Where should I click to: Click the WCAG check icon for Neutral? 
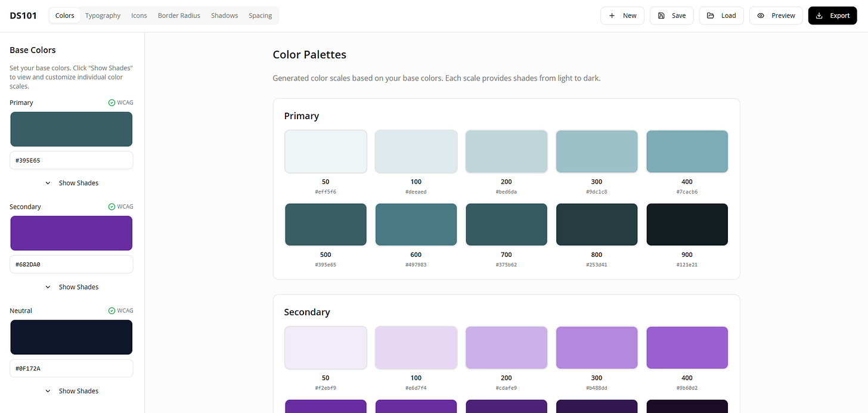(x=111, y=310)
